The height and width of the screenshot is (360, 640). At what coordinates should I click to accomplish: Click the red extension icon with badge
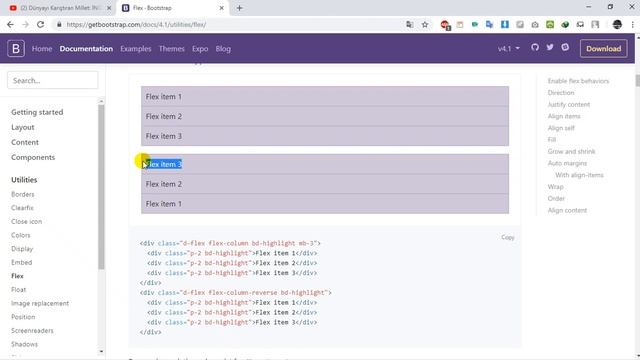(445, 25)
